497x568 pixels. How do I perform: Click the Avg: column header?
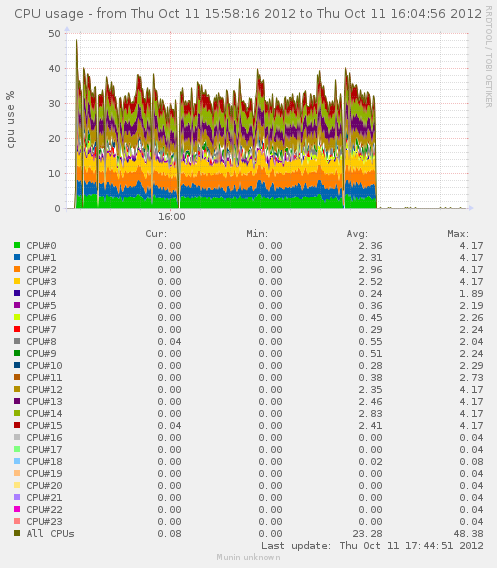[357, 234]
